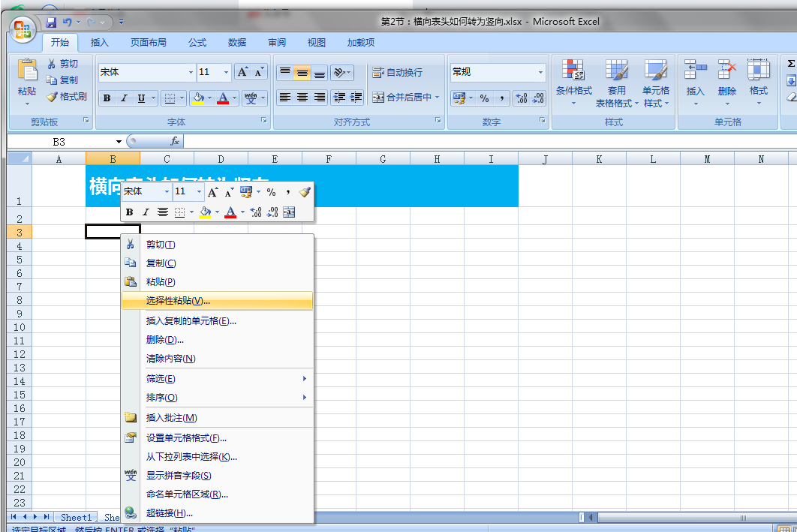Click the Select All corner button
The image size is (797, 532).
pyautogui.click(x=20, y=158)
